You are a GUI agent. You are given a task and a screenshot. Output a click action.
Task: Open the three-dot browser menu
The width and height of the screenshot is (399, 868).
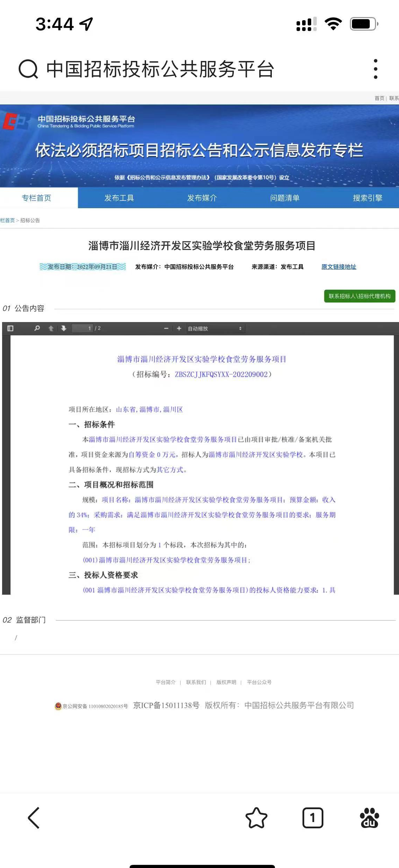(x=375, y=69)
